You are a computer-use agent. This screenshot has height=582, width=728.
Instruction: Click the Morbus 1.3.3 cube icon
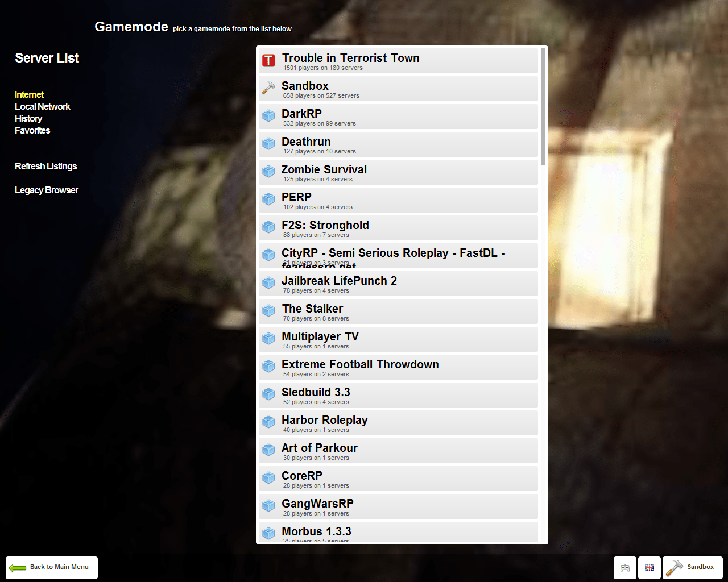coord(268,533)
